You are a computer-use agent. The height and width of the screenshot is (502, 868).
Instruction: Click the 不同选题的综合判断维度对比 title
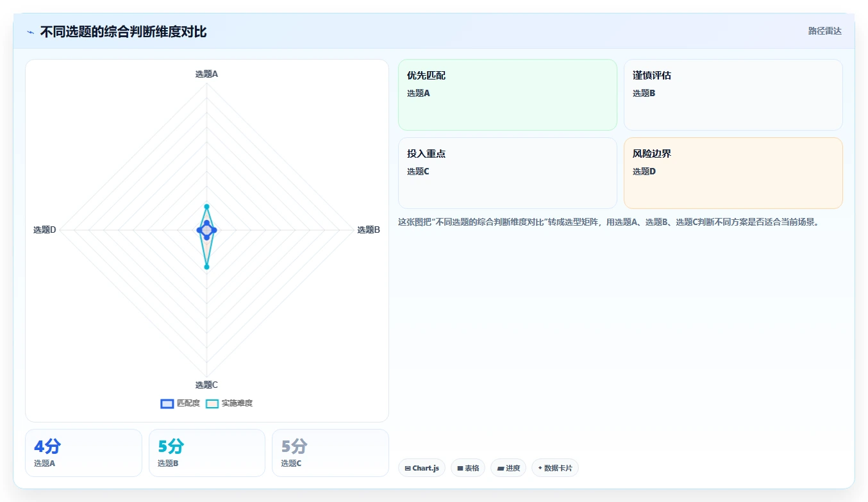click(x=123, y=31)
